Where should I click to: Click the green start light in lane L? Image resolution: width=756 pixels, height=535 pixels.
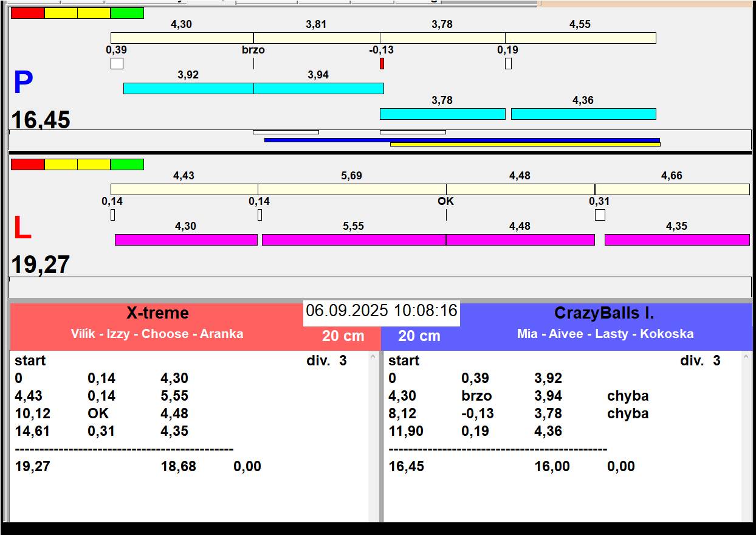(127, 164)
